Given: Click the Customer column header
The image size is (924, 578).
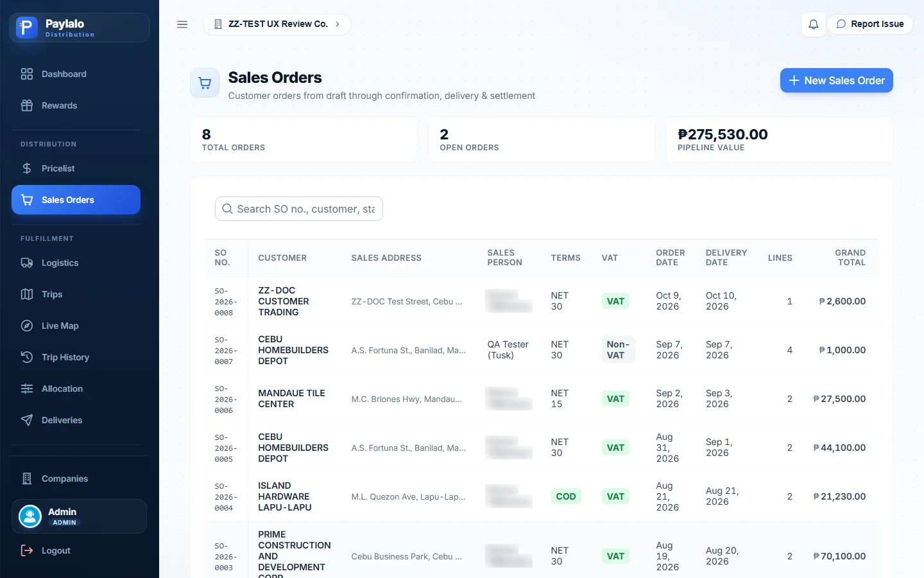Looking at the screenshot, I should 282,258.
